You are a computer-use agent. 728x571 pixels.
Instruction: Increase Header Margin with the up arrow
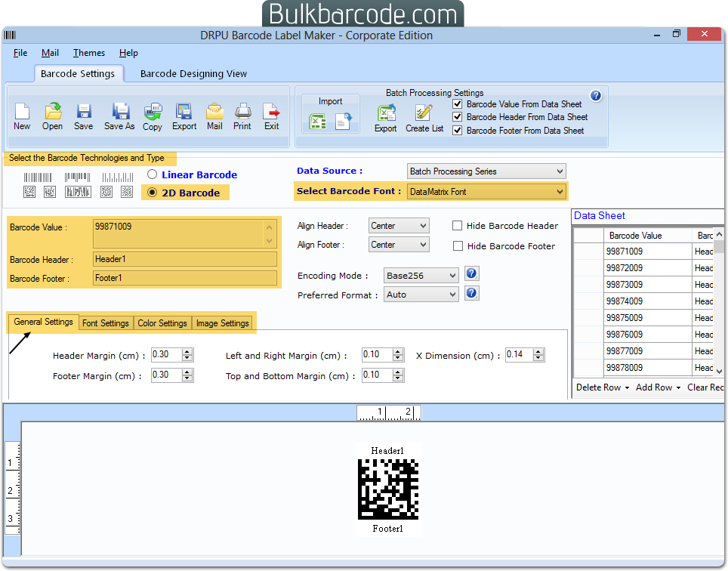[187, 351]
